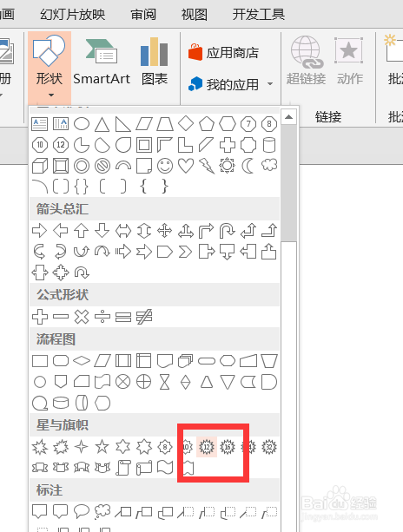Image resolution: width=403 pixels, height=532 pixels.
Task: Select the not-equal equation shape
Action: 144,317
